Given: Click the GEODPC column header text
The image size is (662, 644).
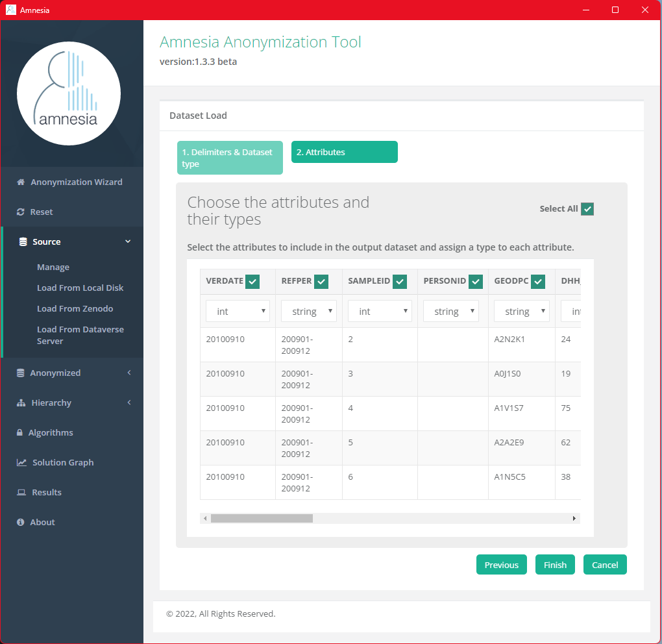Looking at the screenshot, I should (511, 281).
